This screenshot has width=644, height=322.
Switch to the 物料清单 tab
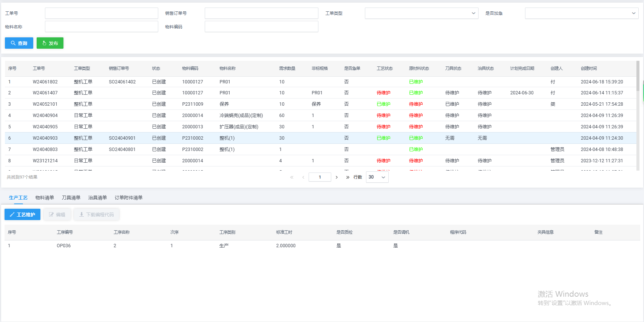45,197
